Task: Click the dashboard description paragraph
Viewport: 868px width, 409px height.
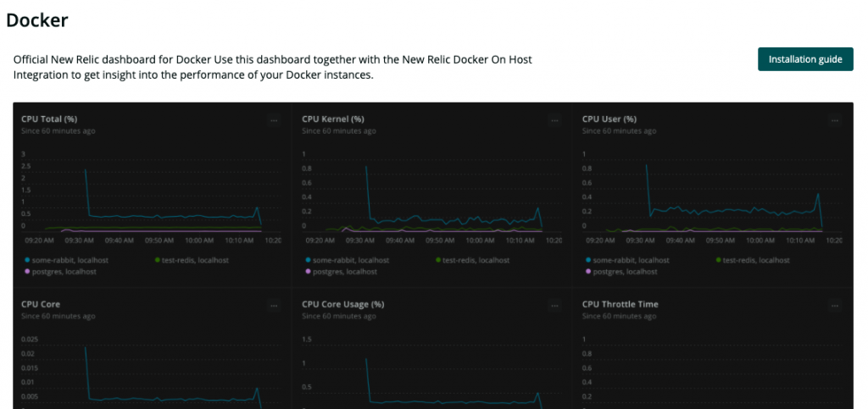Action: click(273, 68)
